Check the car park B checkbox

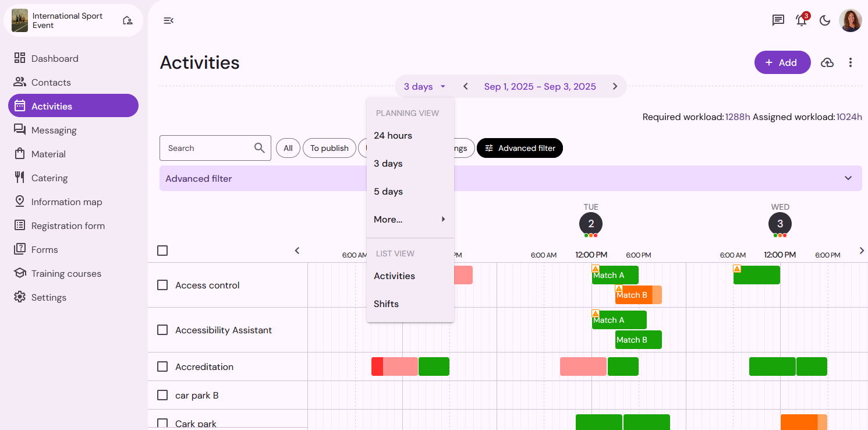[x=162, y=395]
